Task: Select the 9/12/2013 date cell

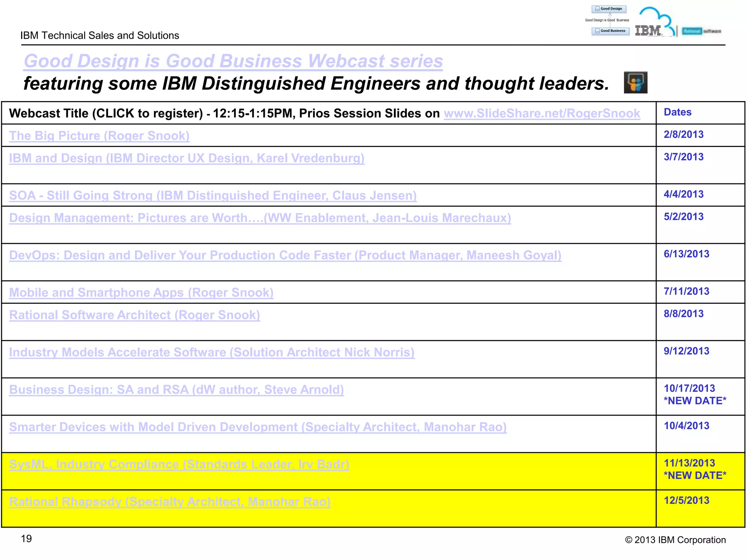Action: pos(700,359)
